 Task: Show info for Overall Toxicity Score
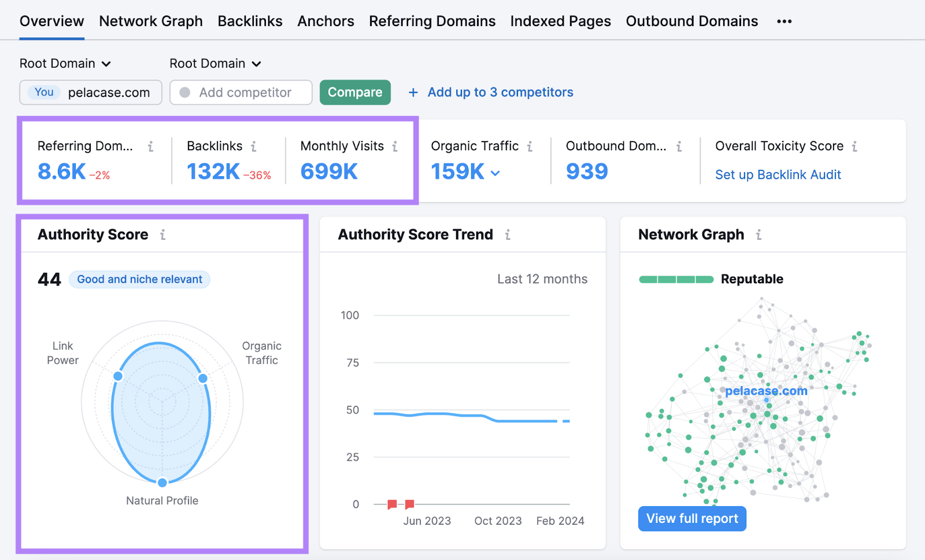click(x=854, y=147)
